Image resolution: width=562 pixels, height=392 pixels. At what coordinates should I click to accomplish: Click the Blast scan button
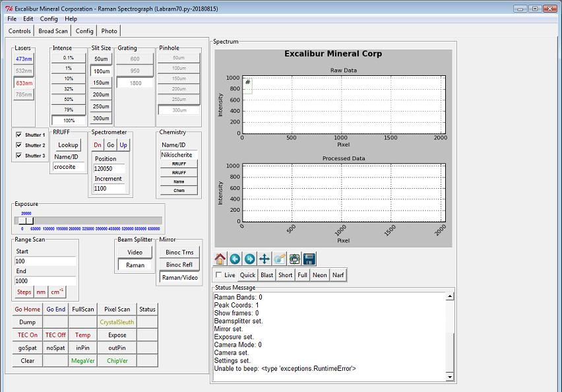click(266, 275)
